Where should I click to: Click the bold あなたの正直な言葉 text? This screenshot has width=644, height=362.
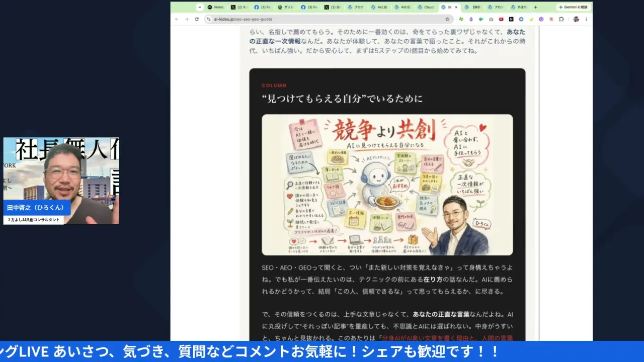(x=441, y=314)
